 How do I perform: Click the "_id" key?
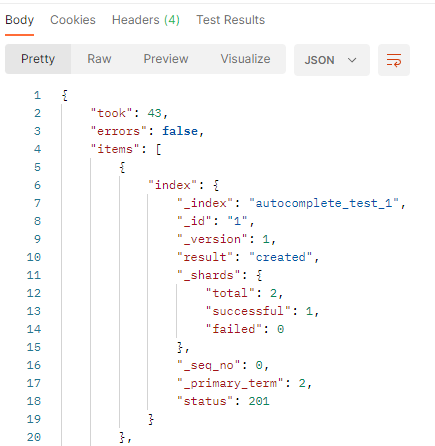194,221
